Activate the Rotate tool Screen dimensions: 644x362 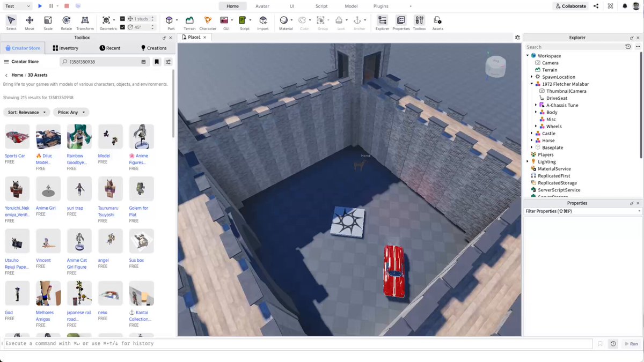coord(67,23)
